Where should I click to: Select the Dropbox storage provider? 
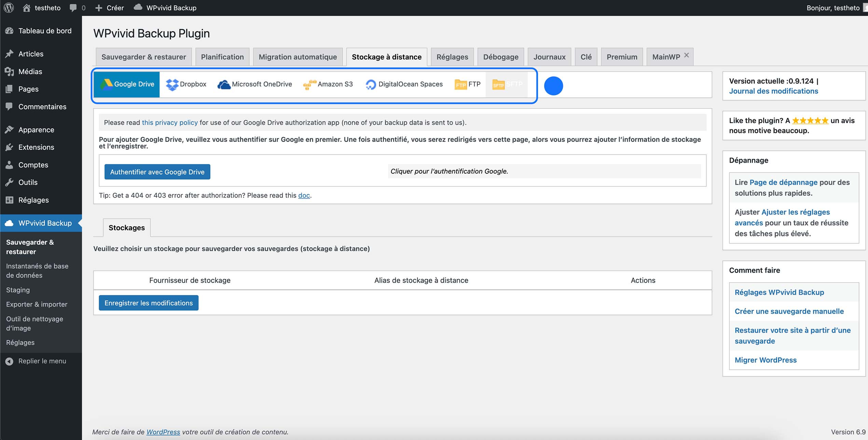coord(186,84)
